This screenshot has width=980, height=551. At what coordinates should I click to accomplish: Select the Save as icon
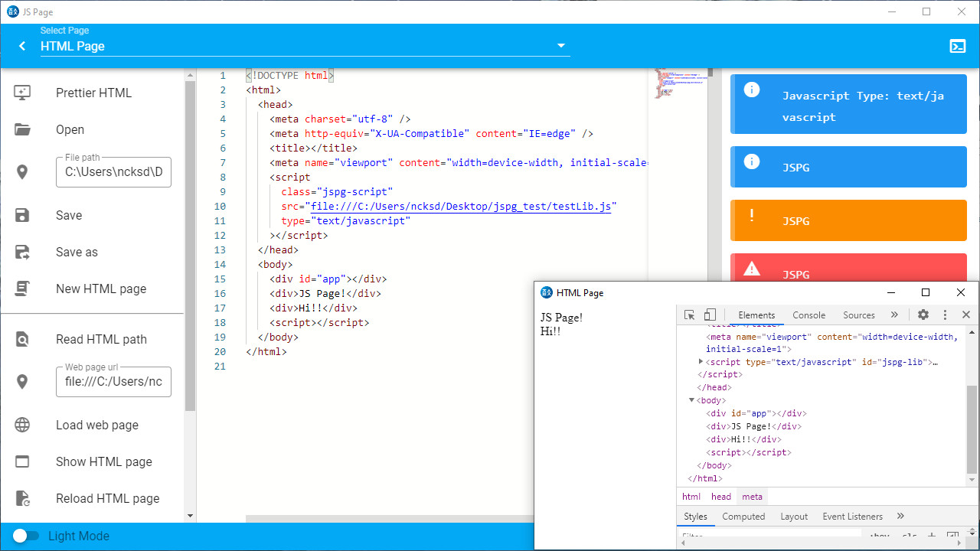pos(22,252)
